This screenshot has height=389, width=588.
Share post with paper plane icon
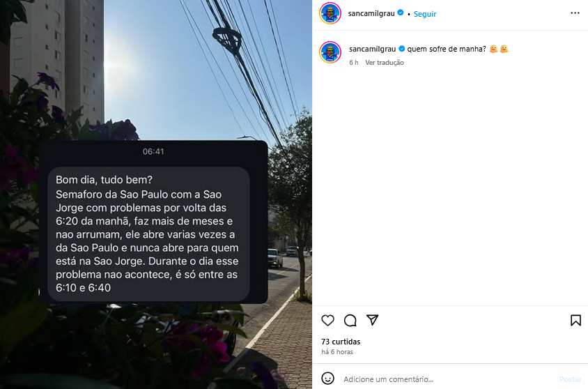click(372, 319)
